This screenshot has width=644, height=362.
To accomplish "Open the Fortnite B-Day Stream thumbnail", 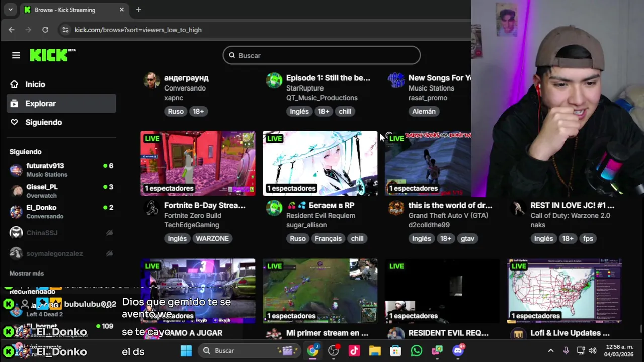I will tap(198, 163).
